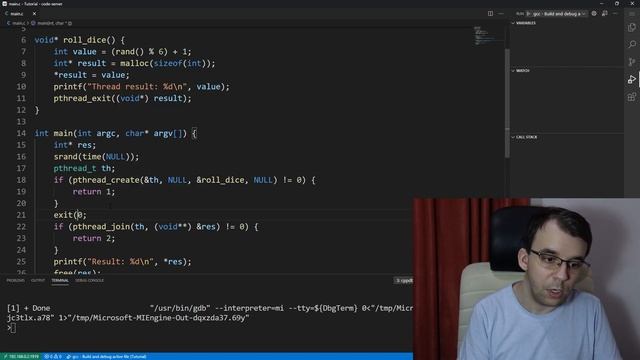
Task: Open the Debug Console toolbar icon
Action: pos(604,13)
